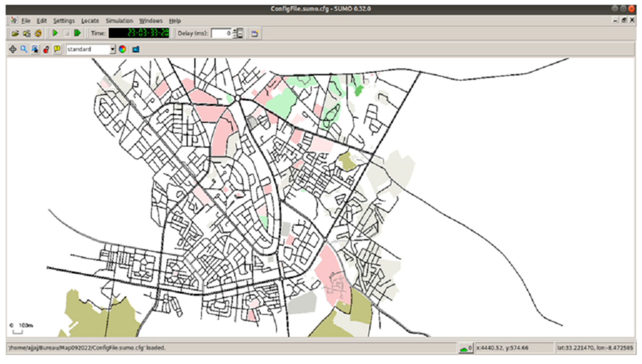Recenter the map view
Screen dimensions: 642x364
tap(13, 49)
